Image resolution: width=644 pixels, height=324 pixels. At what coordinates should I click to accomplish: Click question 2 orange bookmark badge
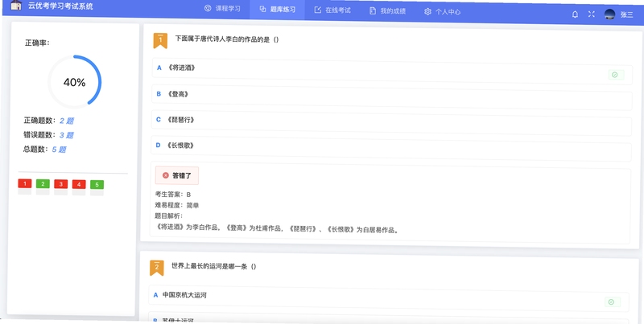[156, 268]
